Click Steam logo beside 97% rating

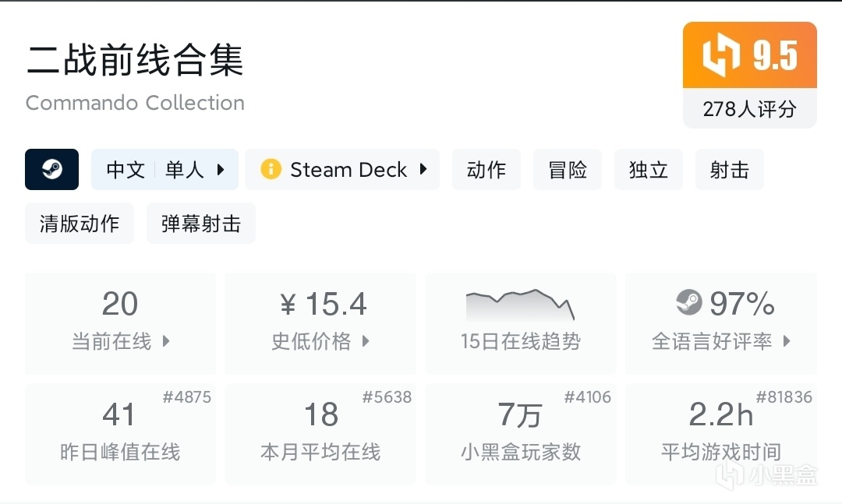click(688, 302)
